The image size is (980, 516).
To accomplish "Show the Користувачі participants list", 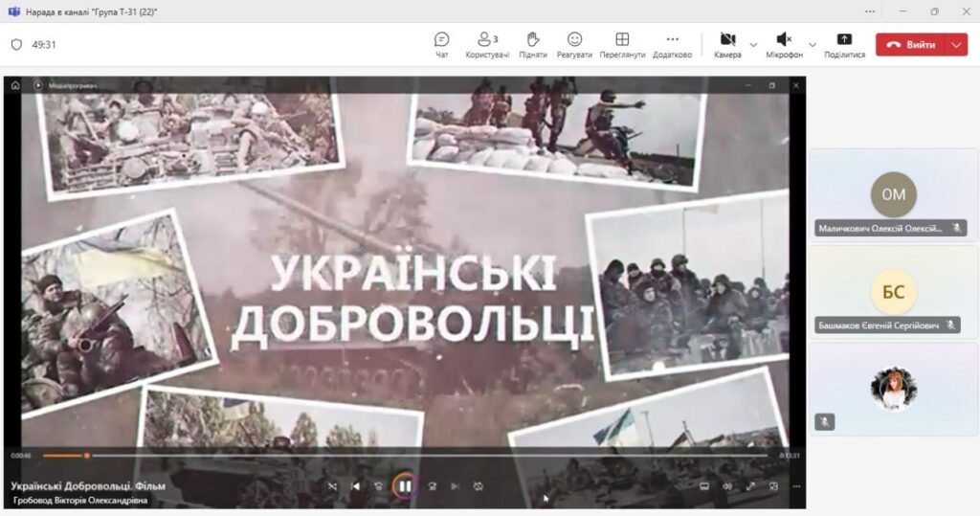I will [x=487, y=44].
